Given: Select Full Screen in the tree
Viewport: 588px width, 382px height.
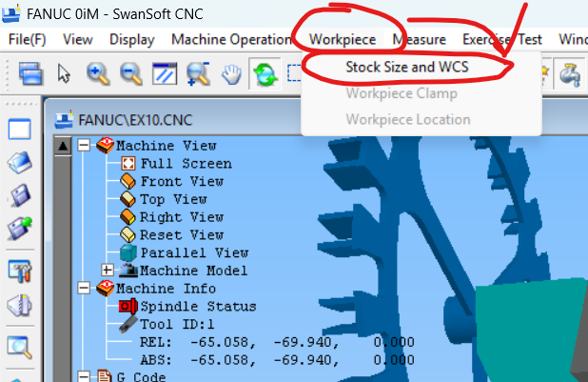Looking at the screenshot, I should click(186, 164).
